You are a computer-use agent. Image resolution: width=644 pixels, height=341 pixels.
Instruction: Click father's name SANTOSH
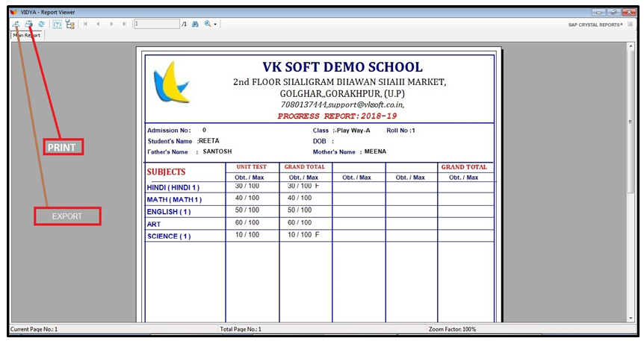[217, 151]
